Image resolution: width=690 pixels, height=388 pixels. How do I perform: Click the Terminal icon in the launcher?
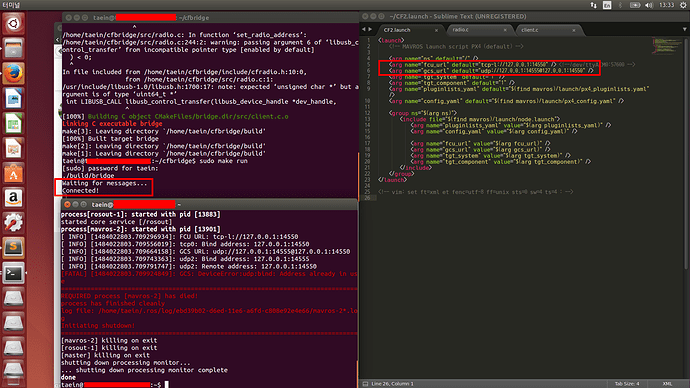coord(13,273)
